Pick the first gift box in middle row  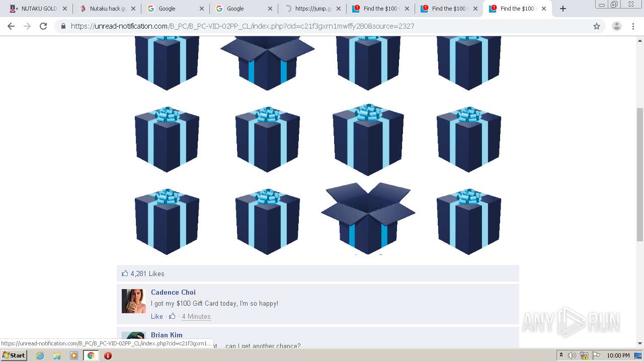click(167, 139)
